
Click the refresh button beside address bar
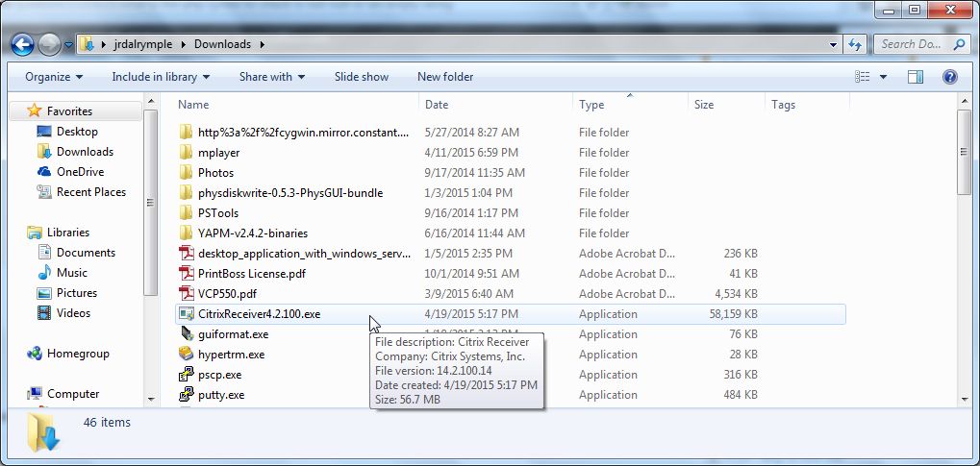click(855, 44)
